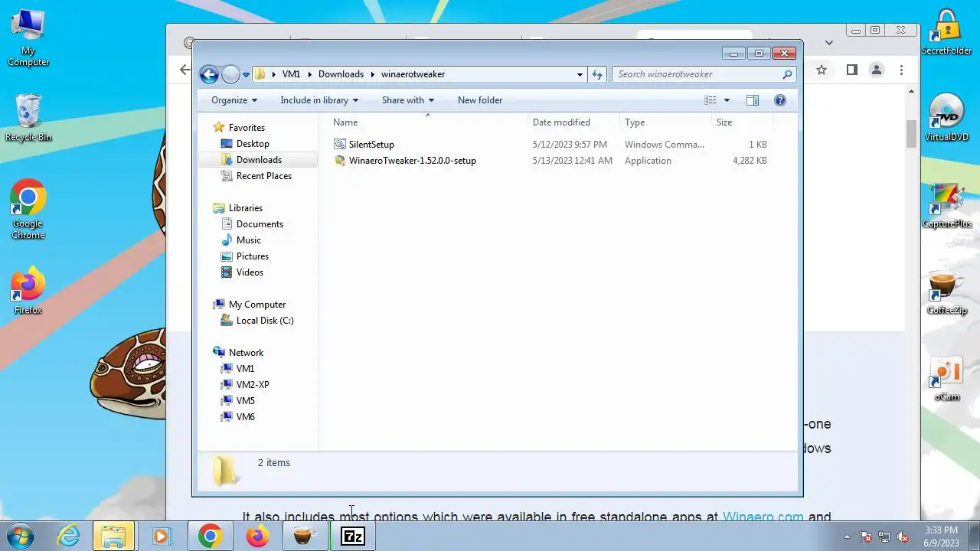Select VM1 under Network
The image size is (980, 551).
tap(245, 369)
